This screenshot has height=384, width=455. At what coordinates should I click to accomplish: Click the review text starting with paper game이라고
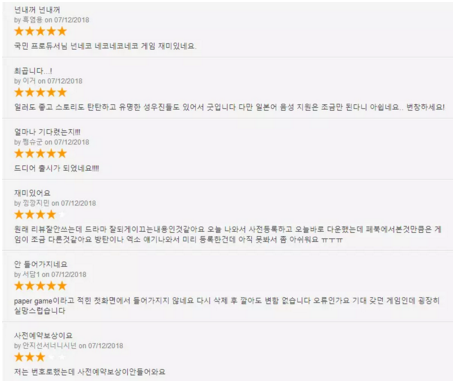coord(227,306)
